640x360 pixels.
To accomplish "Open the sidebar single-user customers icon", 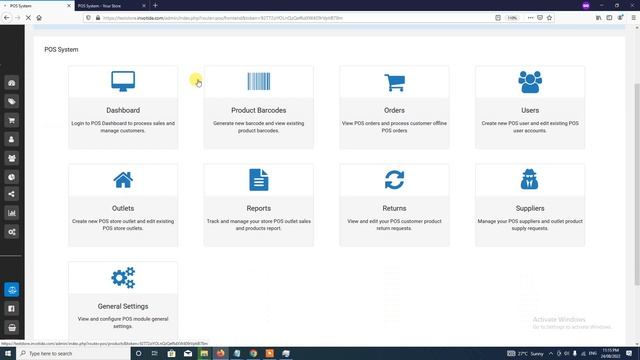I will 11,139.
